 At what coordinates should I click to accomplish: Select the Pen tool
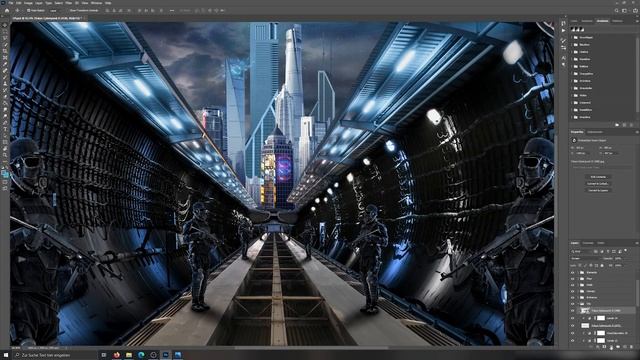tap(5, 122)
